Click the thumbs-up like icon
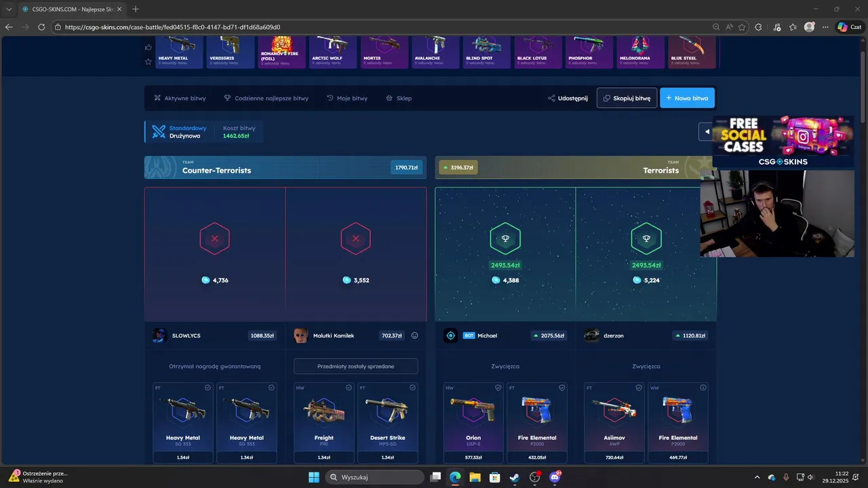 coord(149,47)
